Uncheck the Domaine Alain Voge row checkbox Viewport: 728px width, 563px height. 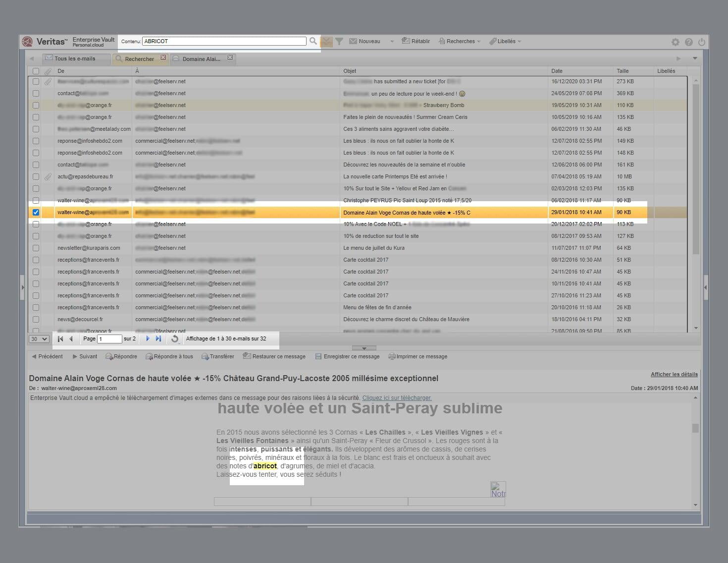coord(36,212)
